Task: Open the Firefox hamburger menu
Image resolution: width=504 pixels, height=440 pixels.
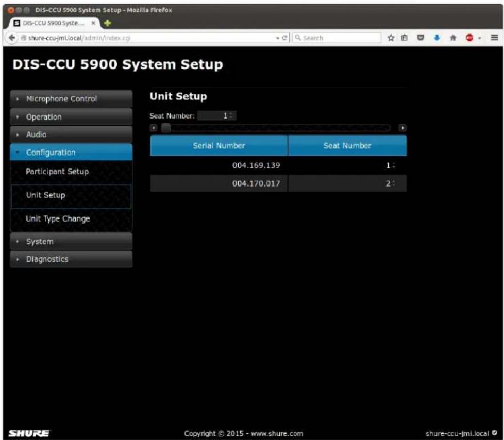Action: (494, 38)
